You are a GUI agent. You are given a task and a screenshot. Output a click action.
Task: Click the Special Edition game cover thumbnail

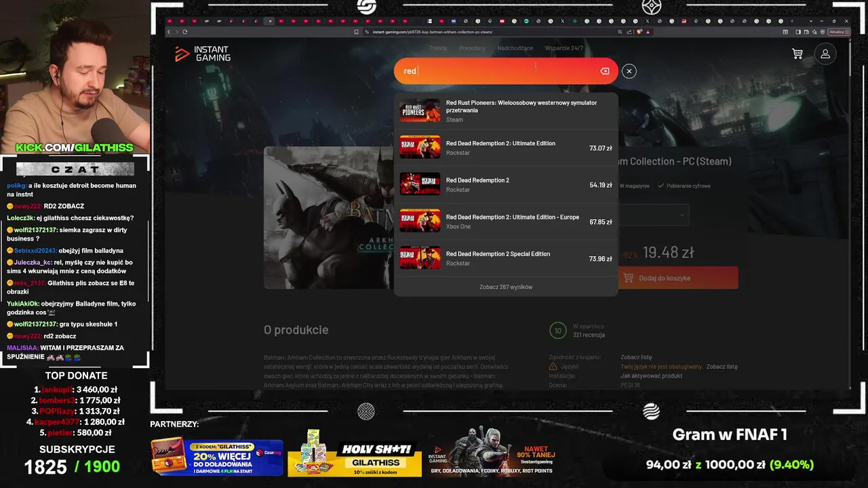420,258
